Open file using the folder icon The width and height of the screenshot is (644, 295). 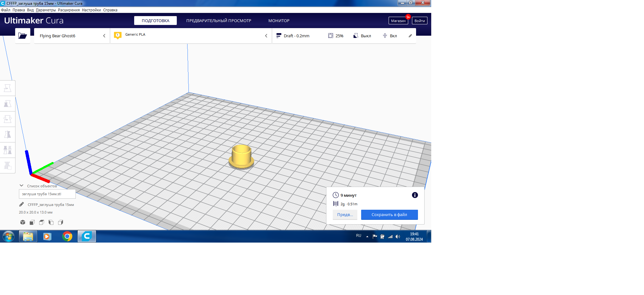23,36
